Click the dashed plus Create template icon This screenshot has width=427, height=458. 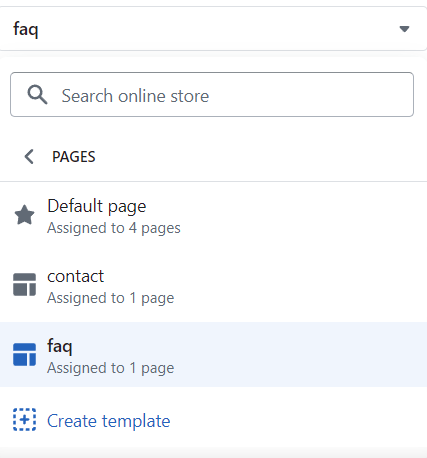[x=24, y=419]
